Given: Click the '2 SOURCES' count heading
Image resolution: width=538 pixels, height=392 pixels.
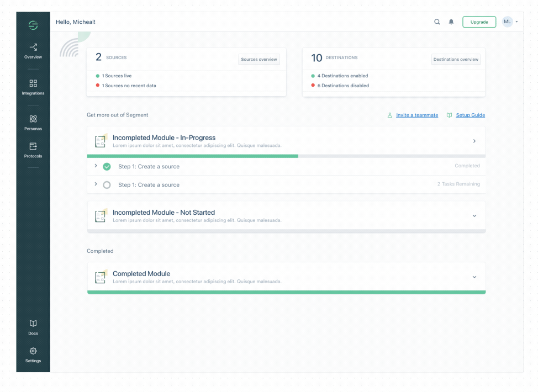Looking at the screenshot, I should tap(111, 57).
